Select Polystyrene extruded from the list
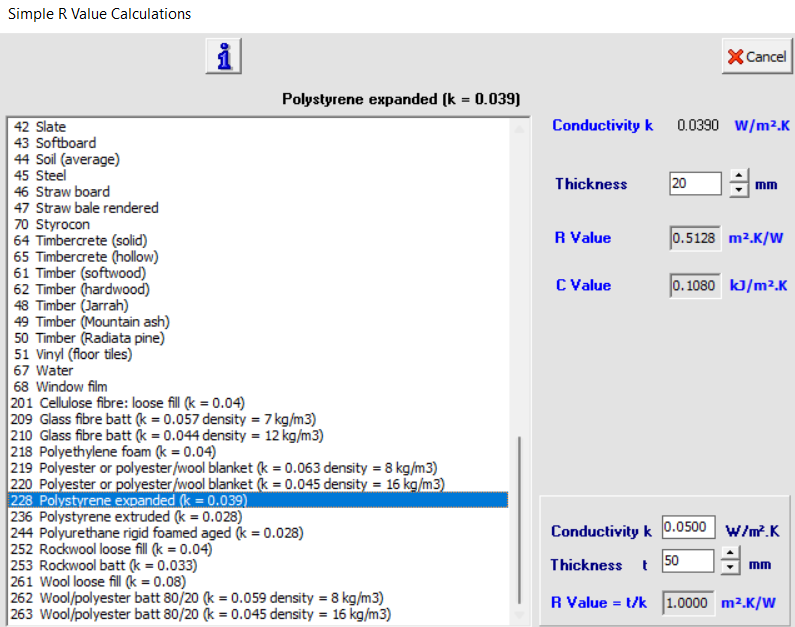Screen dimensions: 795x627 pyautogui.click(x=140, y=517)
